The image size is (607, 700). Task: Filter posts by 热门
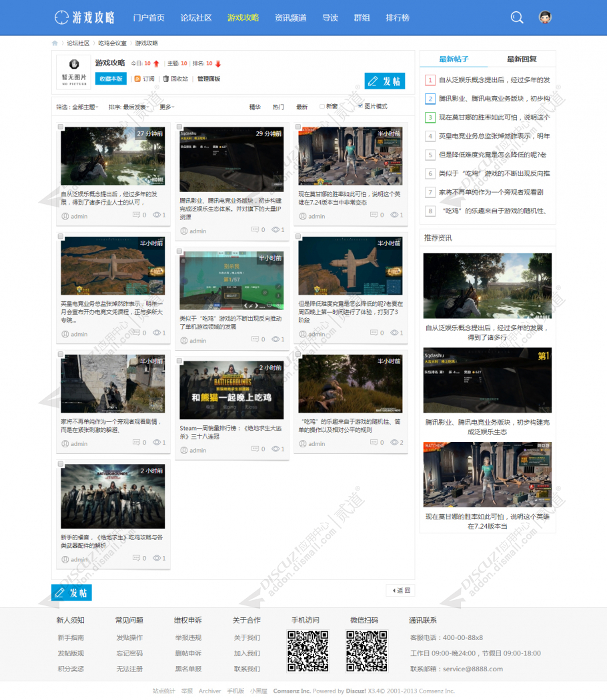[x=278, y=107]
